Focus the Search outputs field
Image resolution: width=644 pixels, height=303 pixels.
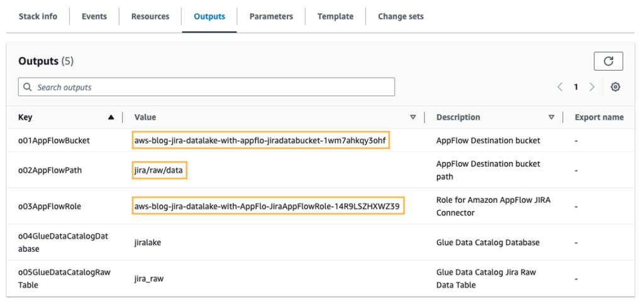pyautogui.click(x=206, y=87)
